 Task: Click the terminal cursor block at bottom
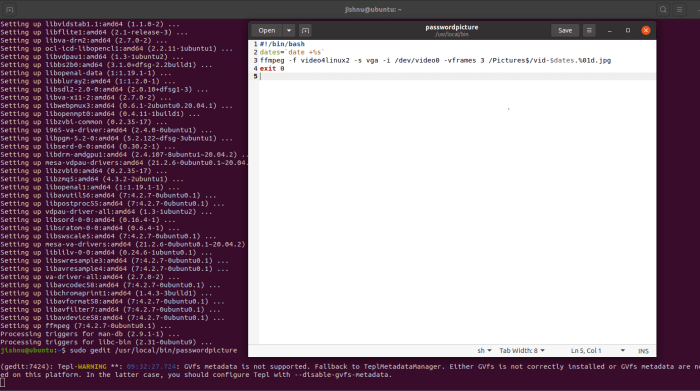3,383
